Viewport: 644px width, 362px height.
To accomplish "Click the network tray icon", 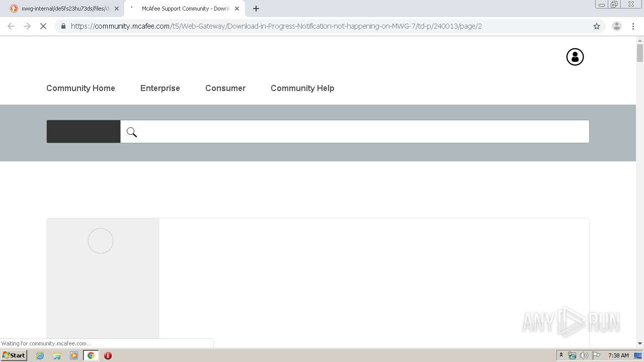I will (572, 355).
